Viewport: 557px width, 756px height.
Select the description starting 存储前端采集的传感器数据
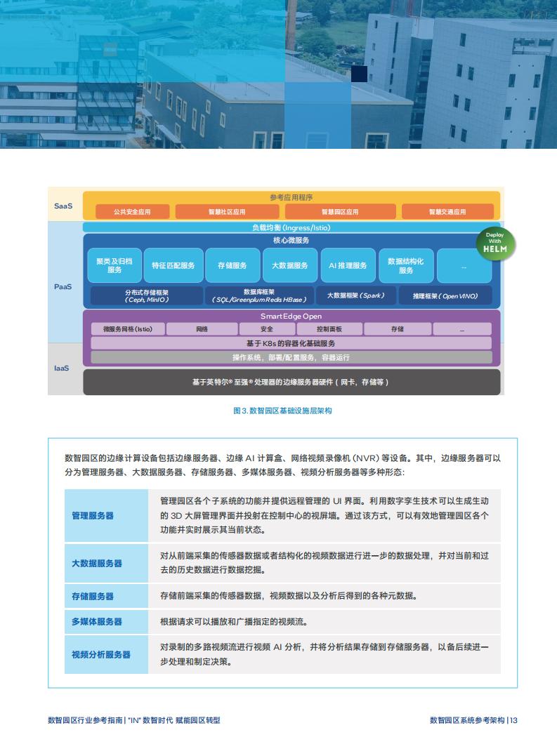click(x=289, y=596)
